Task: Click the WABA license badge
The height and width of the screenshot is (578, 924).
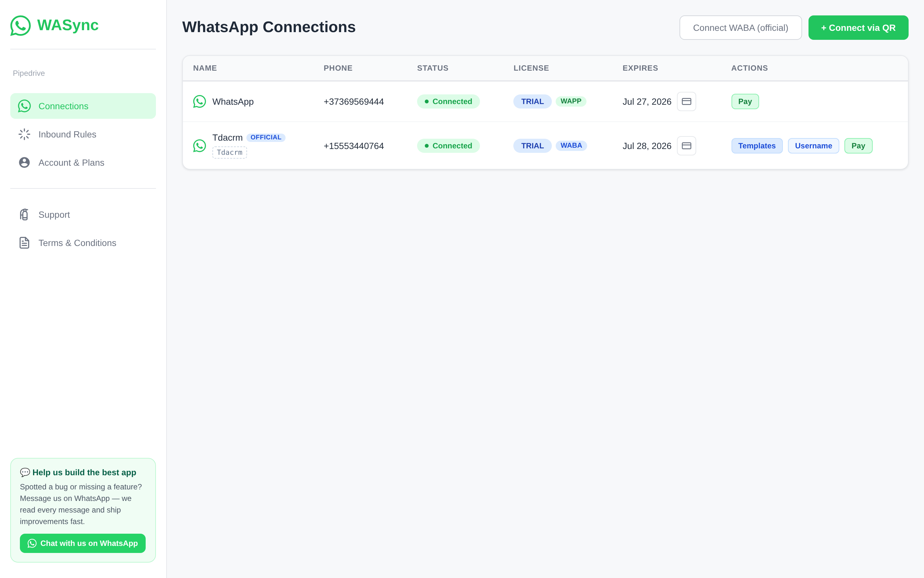Action: tap(571, 146)
